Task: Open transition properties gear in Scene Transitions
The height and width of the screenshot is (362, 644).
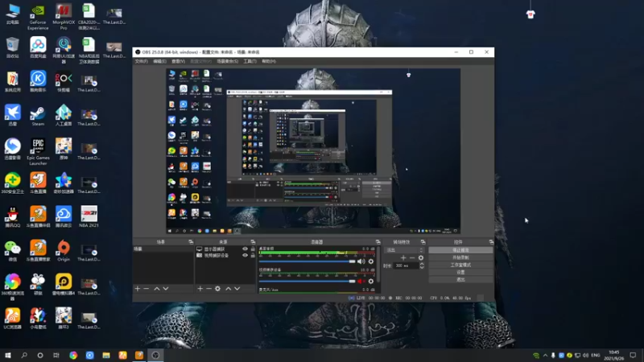Action: point(420,257)
